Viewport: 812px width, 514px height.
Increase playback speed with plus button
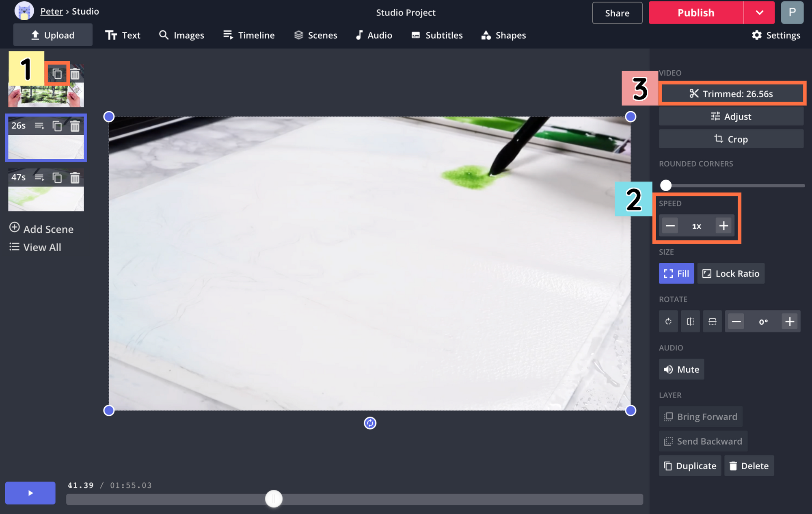[x=723, y=226]
